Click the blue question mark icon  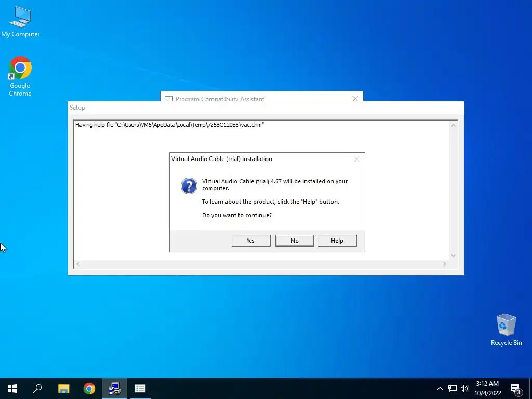(189, 186)
